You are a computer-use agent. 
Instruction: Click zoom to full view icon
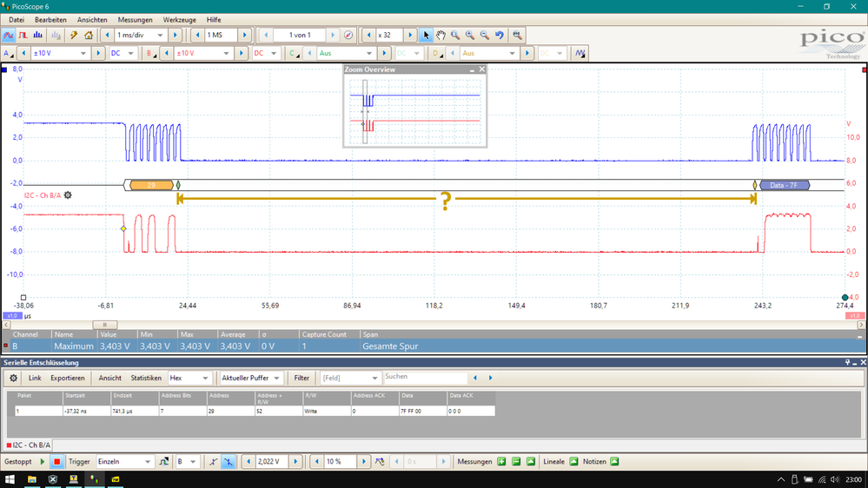click(517, 35)
